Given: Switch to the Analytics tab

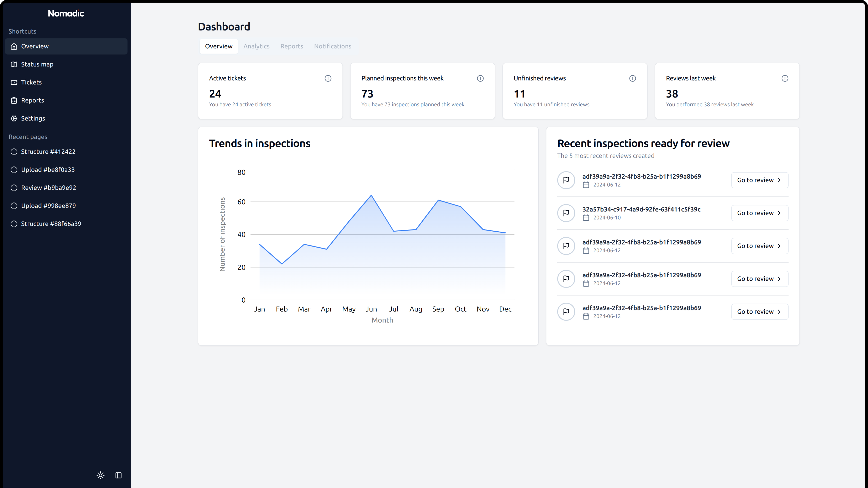Looking at the screenshot, I should pyautogui.click(x=256, y=46).
